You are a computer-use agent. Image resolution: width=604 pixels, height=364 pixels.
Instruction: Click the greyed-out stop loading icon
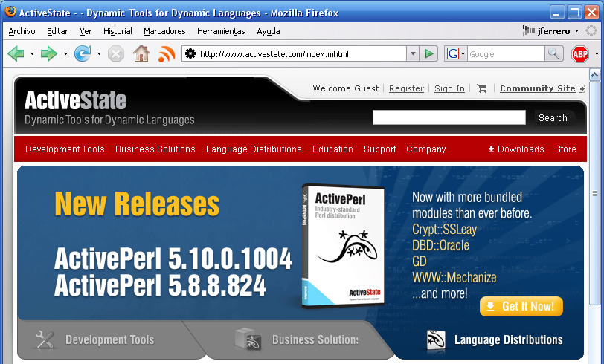[115, 54]
